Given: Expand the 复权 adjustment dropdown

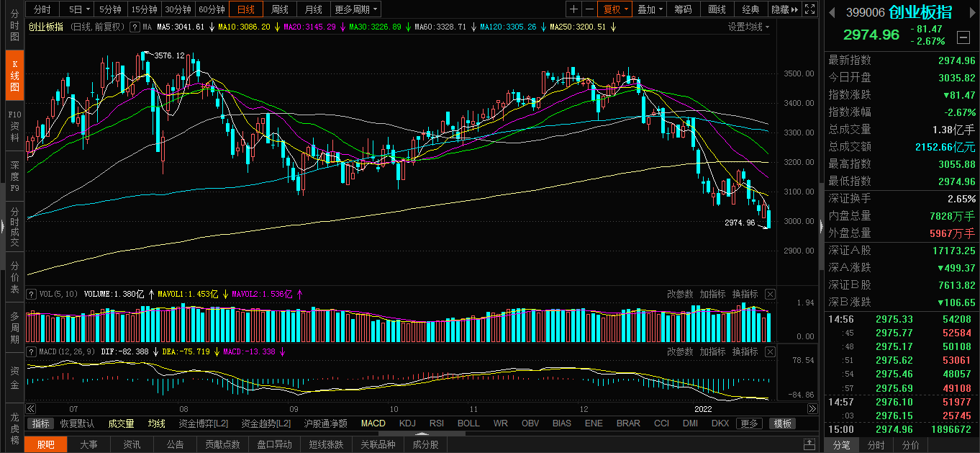Looking at the screenshot, I should click(616, 9).
